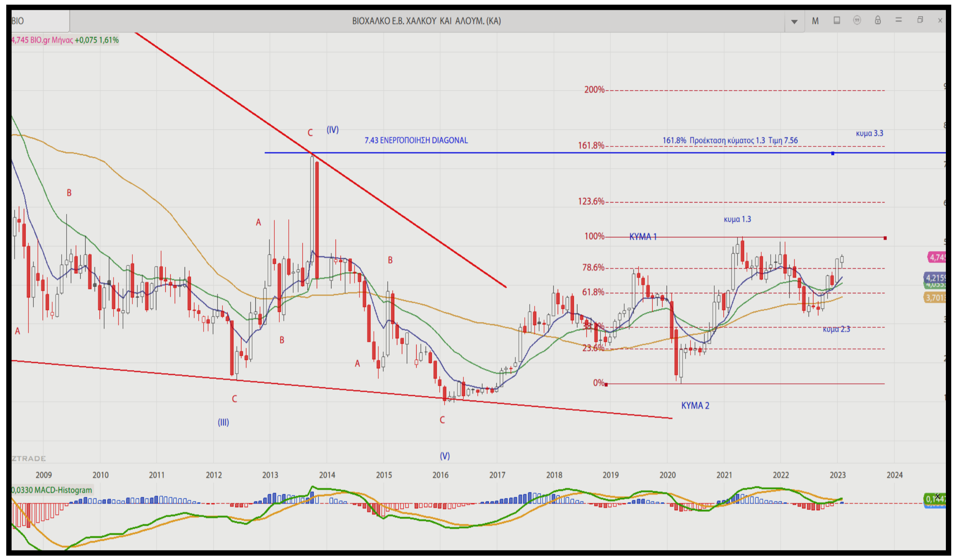This screenshot has width=958, height=560.
Task: Click the 'κυμα 1.3' label
Action: coord(737,219)
